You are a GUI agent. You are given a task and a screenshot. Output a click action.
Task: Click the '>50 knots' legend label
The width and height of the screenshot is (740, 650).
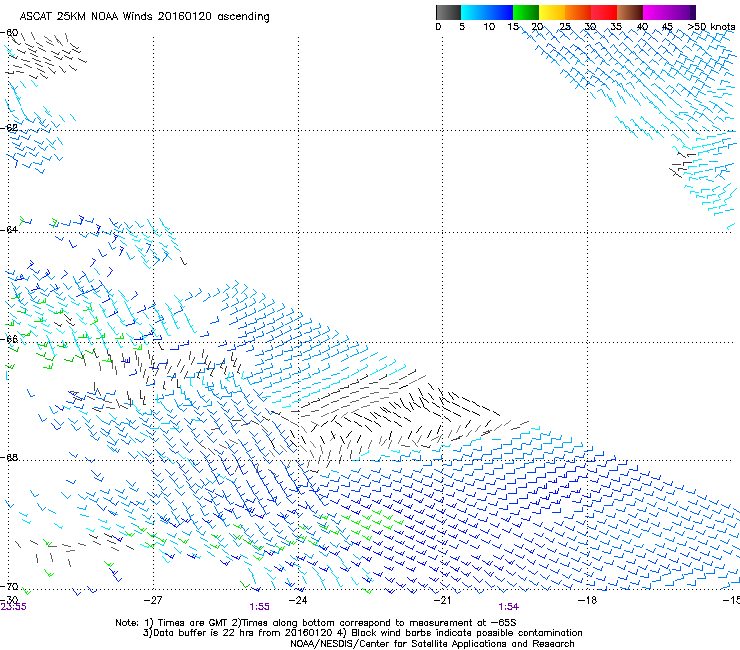[711, 27]
